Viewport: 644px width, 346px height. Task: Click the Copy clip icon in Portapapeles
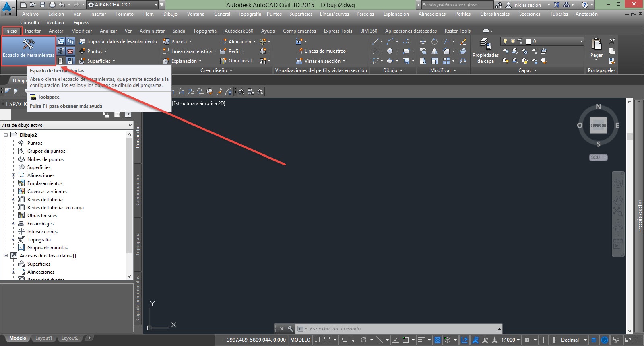click(x=612, y=51)
